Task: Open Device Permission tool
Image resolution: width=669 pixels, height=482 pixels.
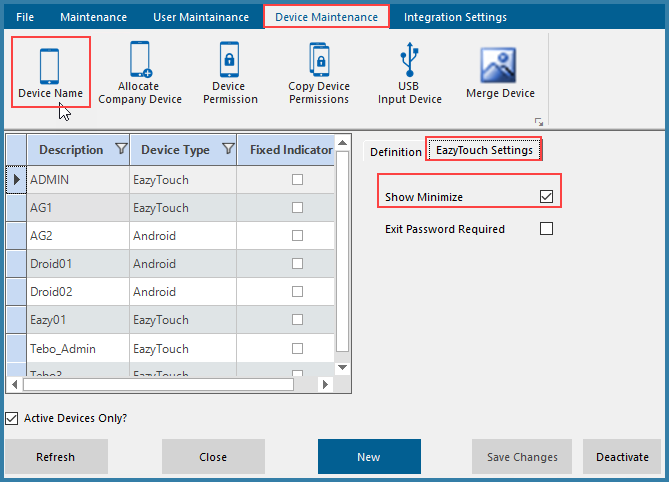Action: [230, 73]
